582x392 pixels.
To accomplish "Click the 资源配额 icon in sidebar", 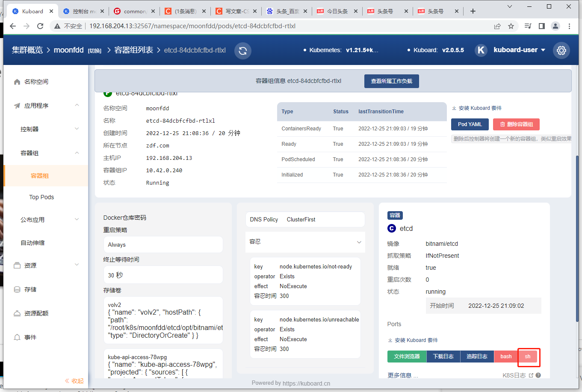I will (17, 313).
